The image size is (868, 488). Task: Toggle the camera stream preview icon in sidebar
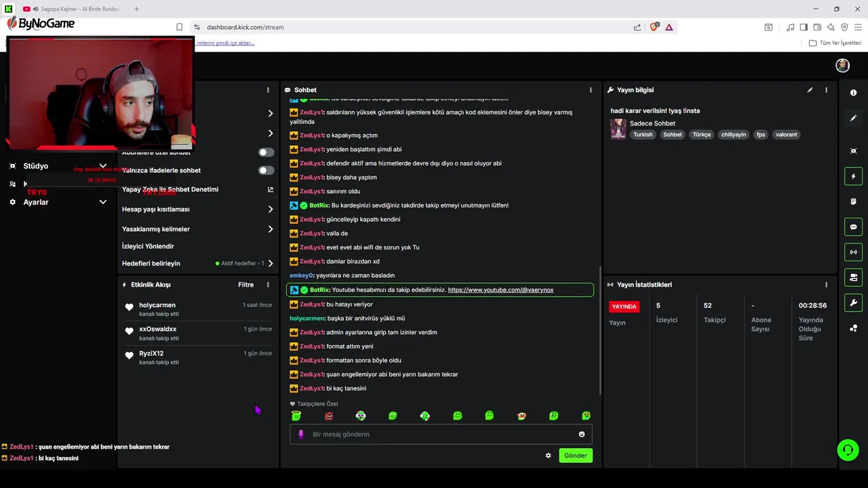[853, 277]
